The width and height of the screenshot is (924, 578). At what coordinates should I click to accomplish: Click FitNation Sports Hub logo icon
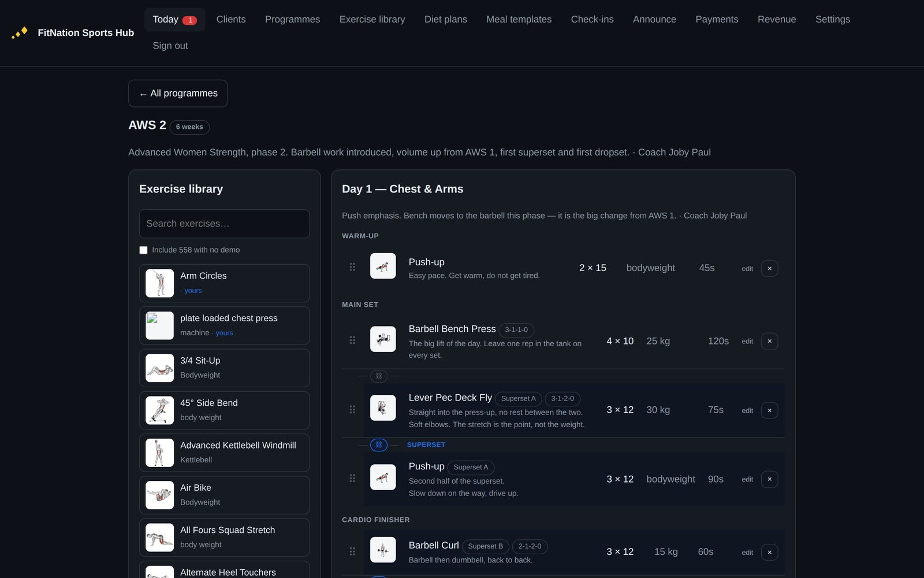(20, 33)
